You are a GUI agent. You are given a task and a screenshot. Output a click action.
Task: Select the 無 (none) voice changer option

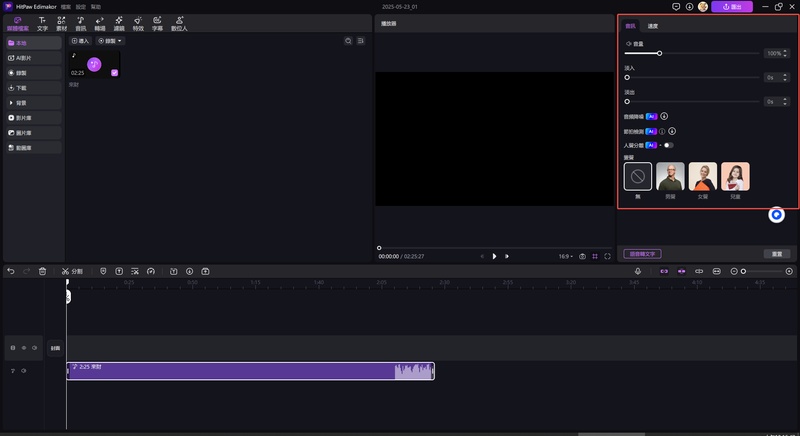[x=638, y=176]
